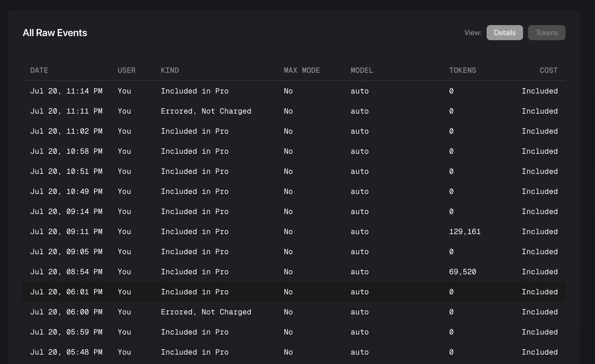Click the MODEL column header
Screen dimensions: 595x364
(x=362, y=70)
